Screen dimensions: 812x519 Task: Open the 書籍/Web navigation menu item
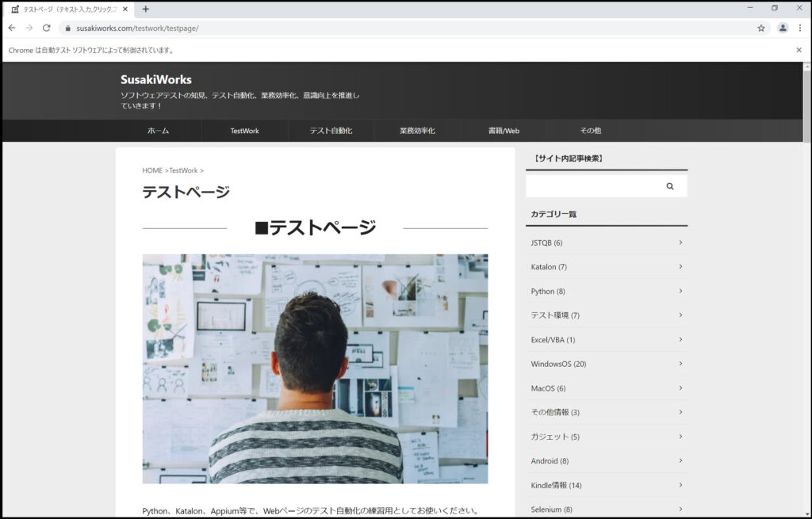point(504,131)
